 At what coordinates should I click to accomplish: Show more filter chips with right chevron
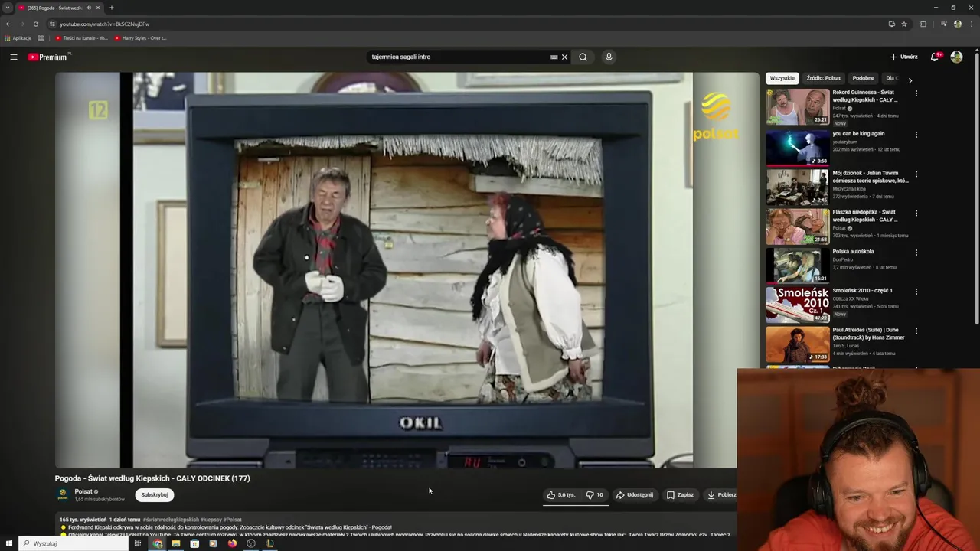point(910,80)
